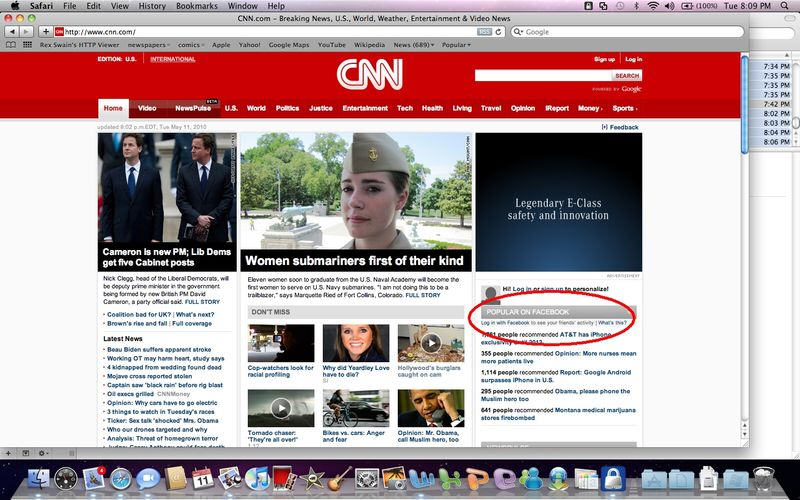This screenshot has width=800, height=500.
Task: Open the Window menu
Action: (242, 6)
